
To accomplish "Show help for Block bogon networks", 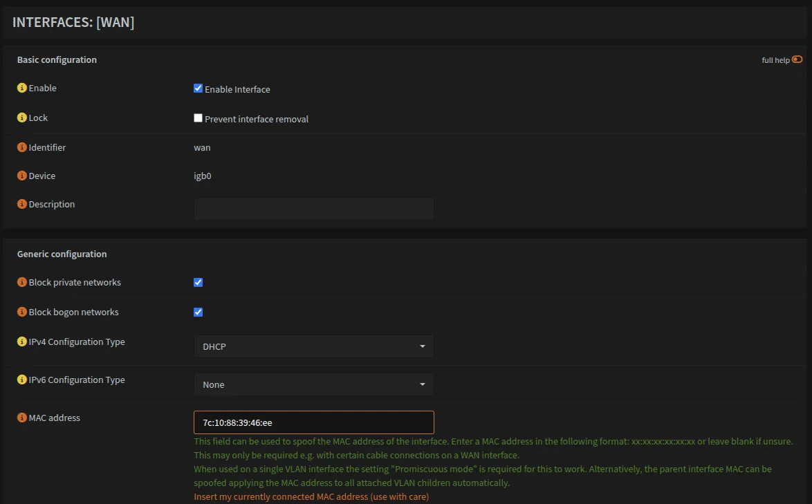I will coord(22,312).
